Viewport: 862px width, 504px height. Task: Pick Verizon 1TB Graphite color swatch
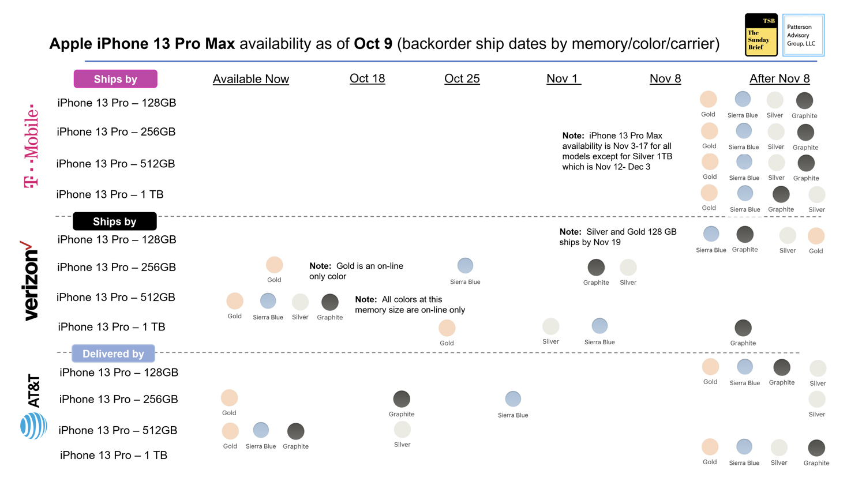743,328
